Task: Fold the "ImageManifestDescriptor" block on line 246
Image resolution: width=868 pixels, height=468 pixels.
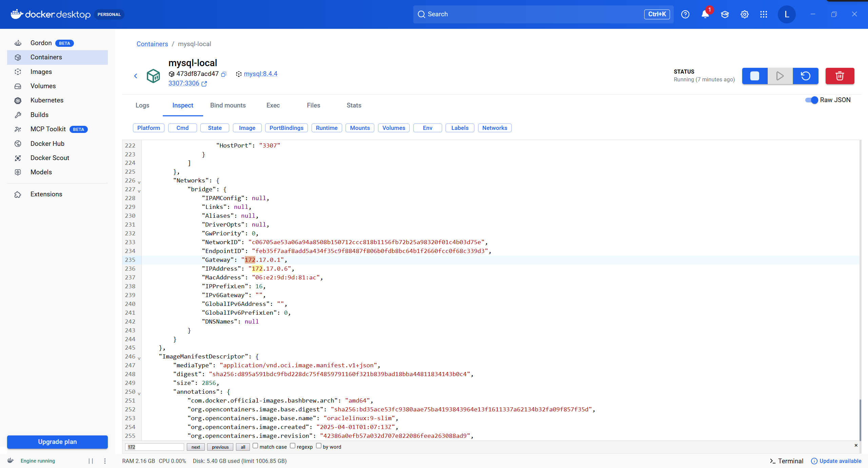Action: (x=139, y=358)
